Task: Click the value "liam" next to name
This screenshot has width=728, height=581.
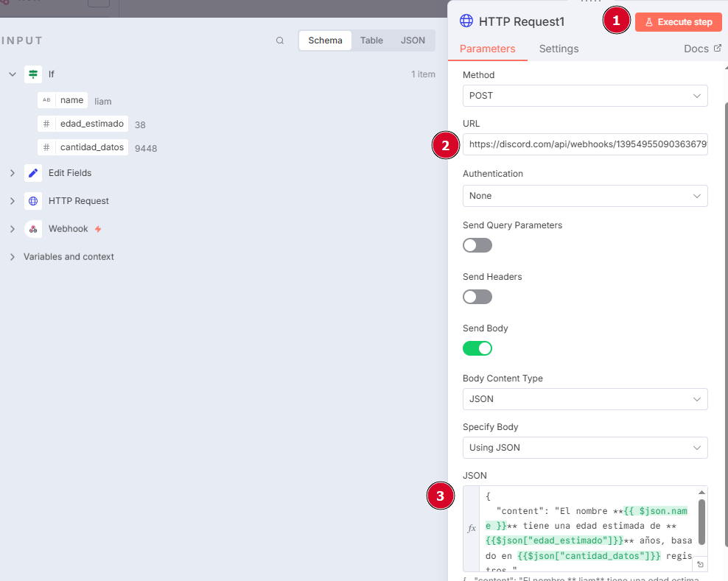Action: tap(102, 101)
